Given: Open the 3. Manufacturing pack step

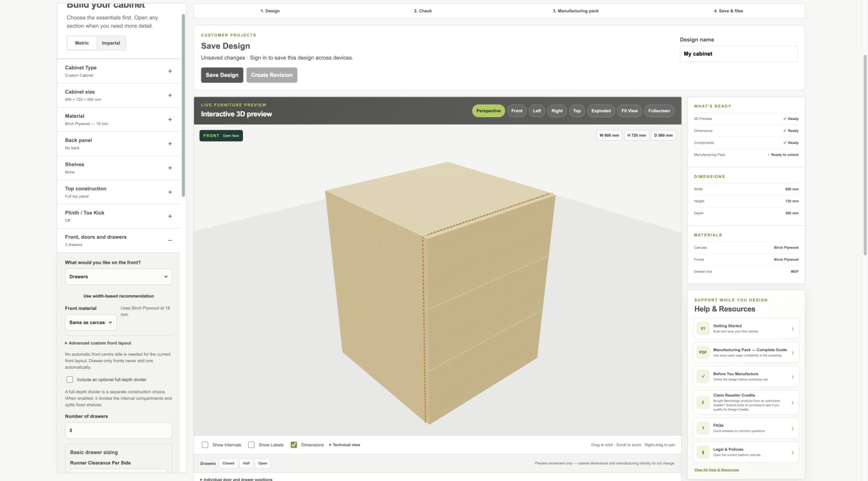Looking at the screenshot, I should click(576, 11).
